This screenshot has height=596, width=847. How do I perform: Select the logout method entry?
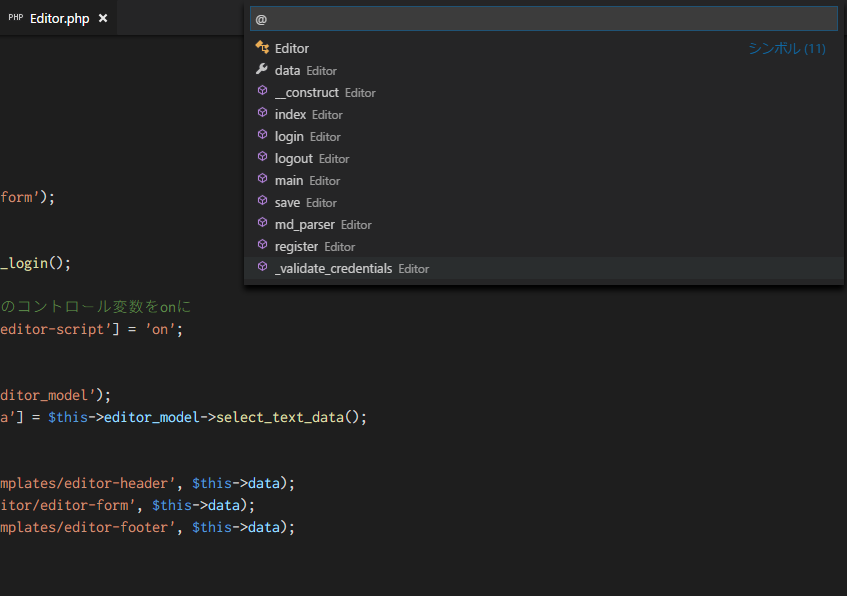tap(543, 158)
